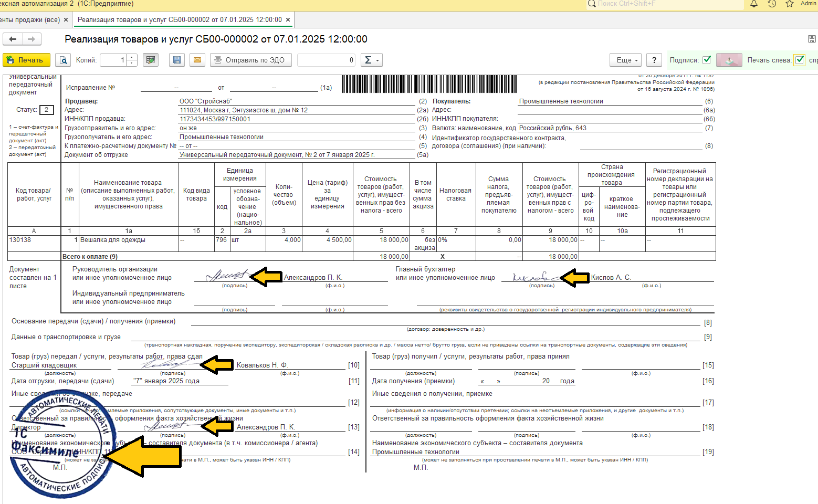Screen dimensions: 818x504
Task: Save document with toolbar floppy disk icon
Action: [177, 60]
